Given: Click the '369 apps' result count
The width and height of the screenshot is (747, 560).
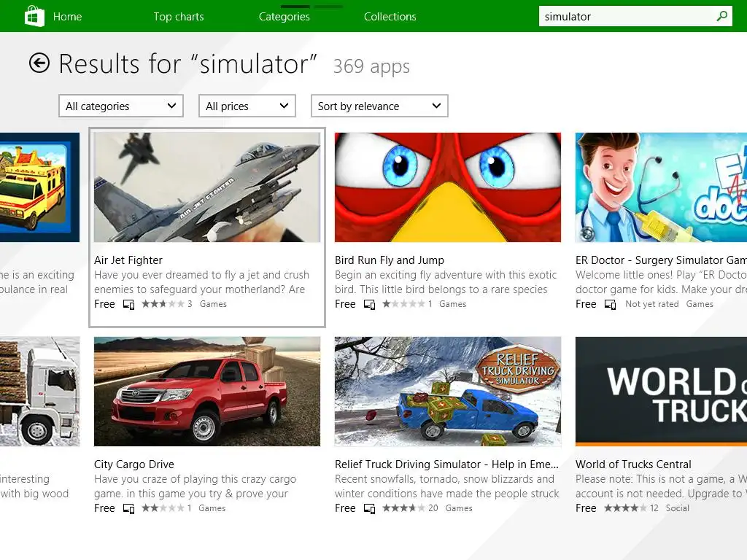Looking at the screenshot, I should (x=371, y=66).
